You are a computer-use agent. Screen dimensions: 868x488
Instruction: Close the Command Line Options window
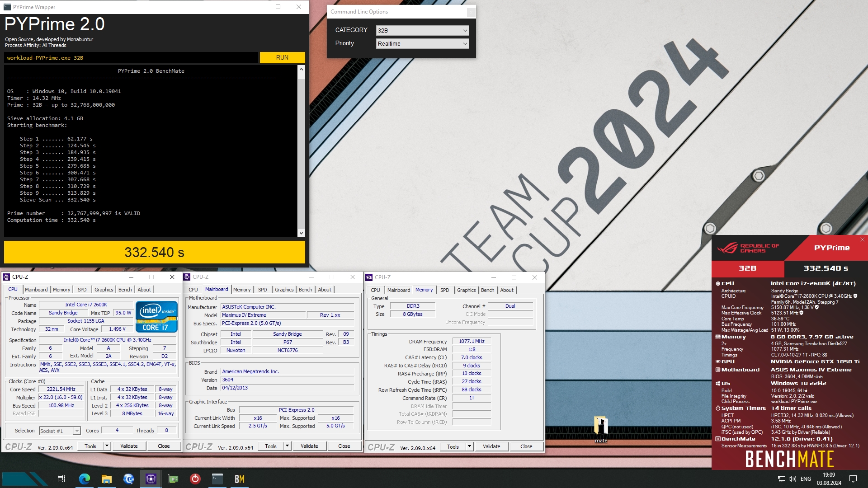(471, 12)
